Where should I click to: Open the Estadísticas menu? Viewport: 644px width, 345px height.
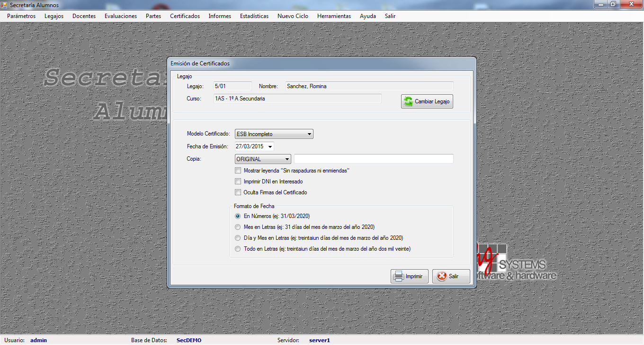click(254, 16)
